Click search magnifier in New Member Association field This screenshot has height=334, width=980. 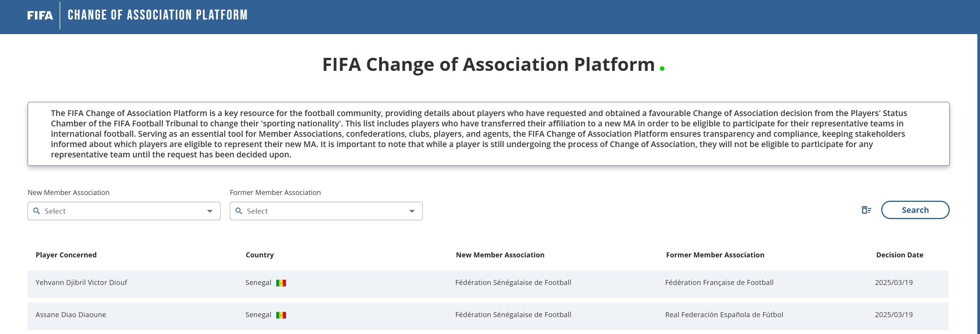point(37,211)
